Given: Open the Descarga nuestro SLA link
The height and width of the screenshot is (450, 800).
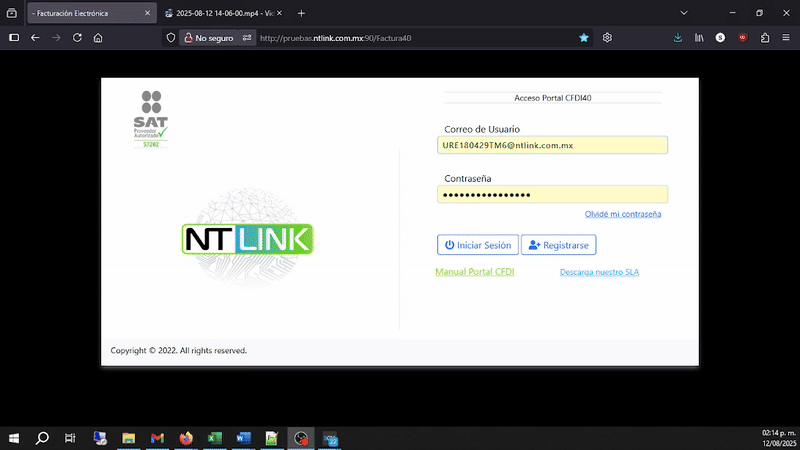Looking at the screenshot, I should (599, 272).
